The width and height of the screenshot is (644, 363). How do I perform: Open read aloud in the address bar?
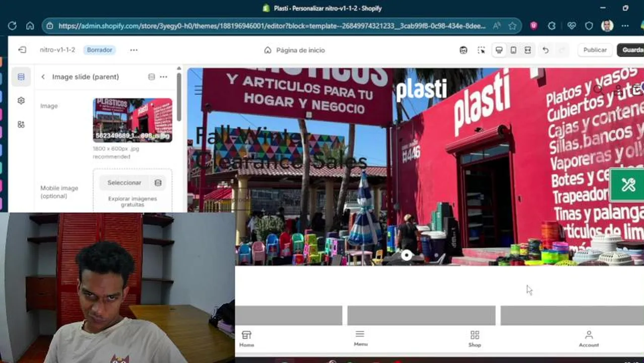(496, 26)
